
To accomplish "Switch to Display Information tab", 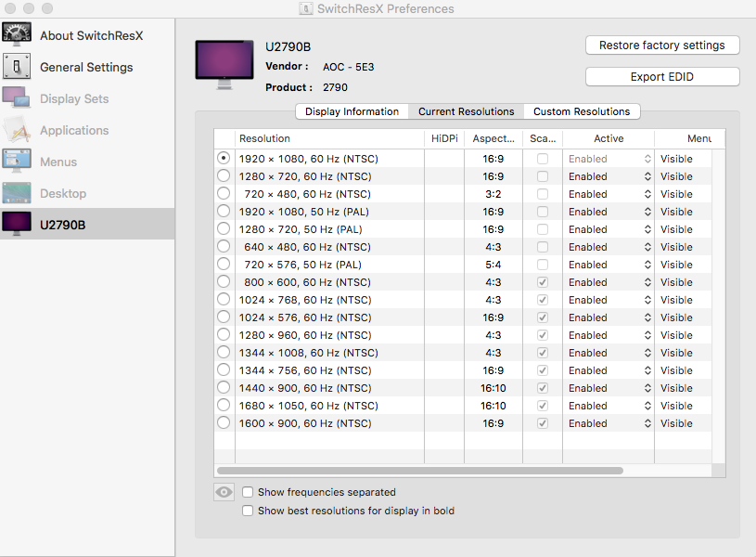I will point(352,111).
